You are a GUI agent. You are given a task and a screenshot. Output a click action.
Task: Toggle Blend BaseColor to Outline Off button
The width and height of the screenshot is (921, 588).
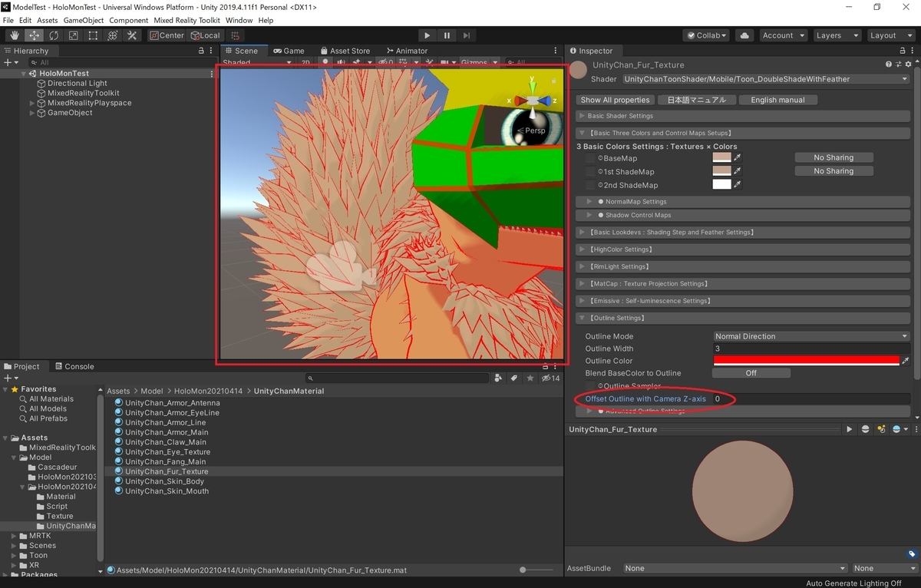(751, 373)
